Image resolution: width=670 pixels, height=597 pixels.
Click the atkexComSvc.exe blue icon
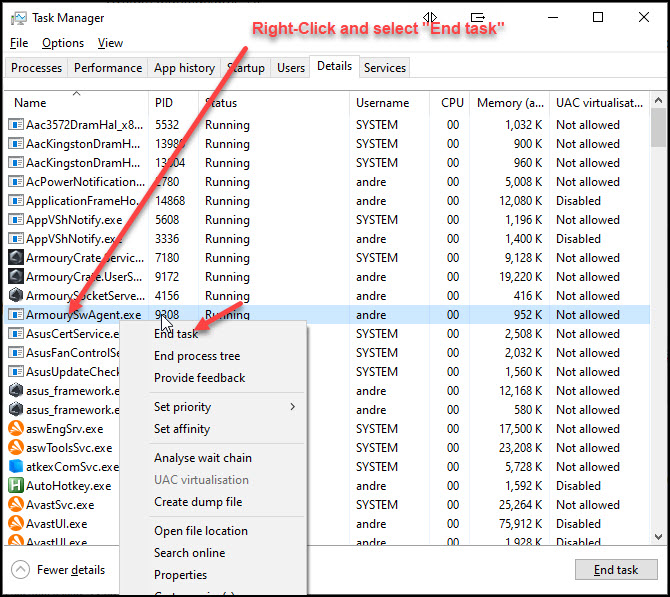coord(16,467)
